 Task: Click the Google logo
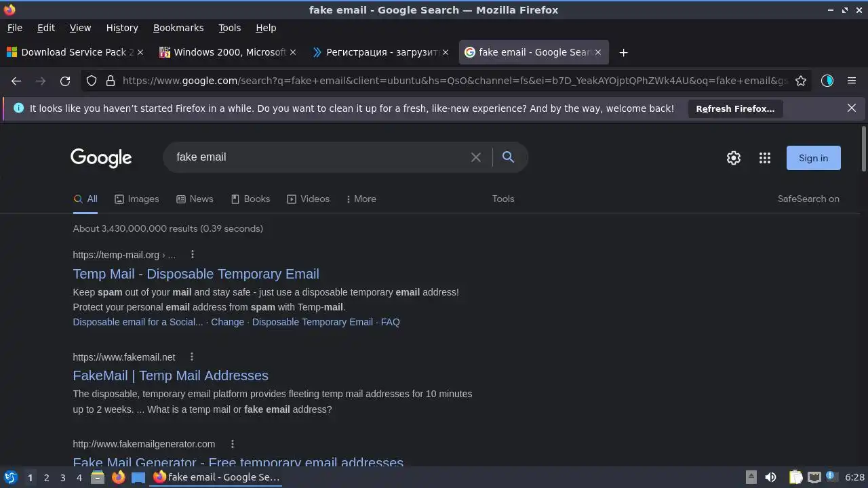click(101, 158)
